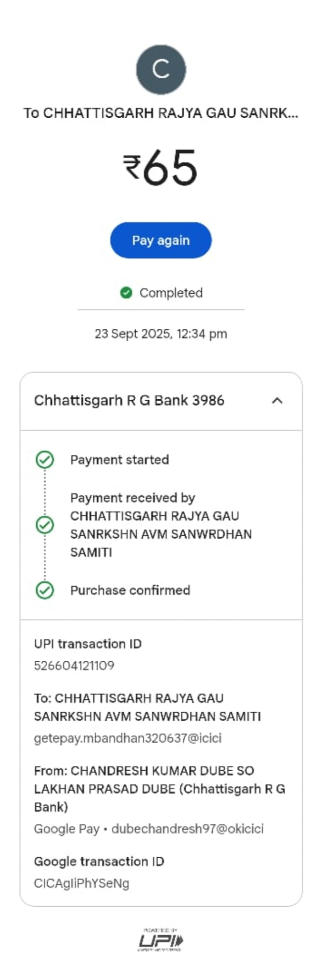Image resolution: width=321 pixels, height=980 pixels.
Task: Click the Payment received check icon
Action: [x=45, y=525]
